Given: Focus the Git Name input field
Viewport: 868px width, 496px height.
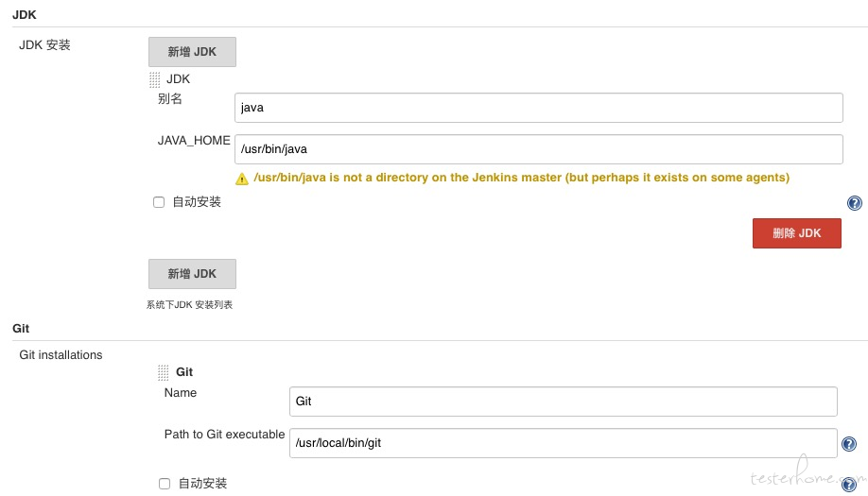Looking at the screenshot, I should tap(563, 402).
